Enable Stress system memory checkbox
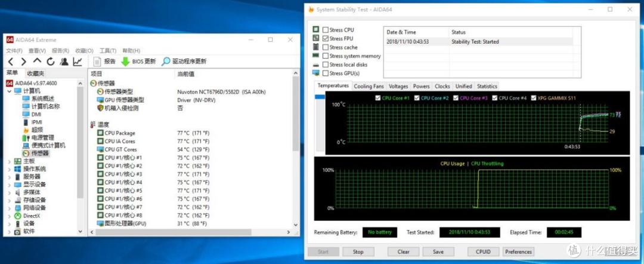 (326, 56)
